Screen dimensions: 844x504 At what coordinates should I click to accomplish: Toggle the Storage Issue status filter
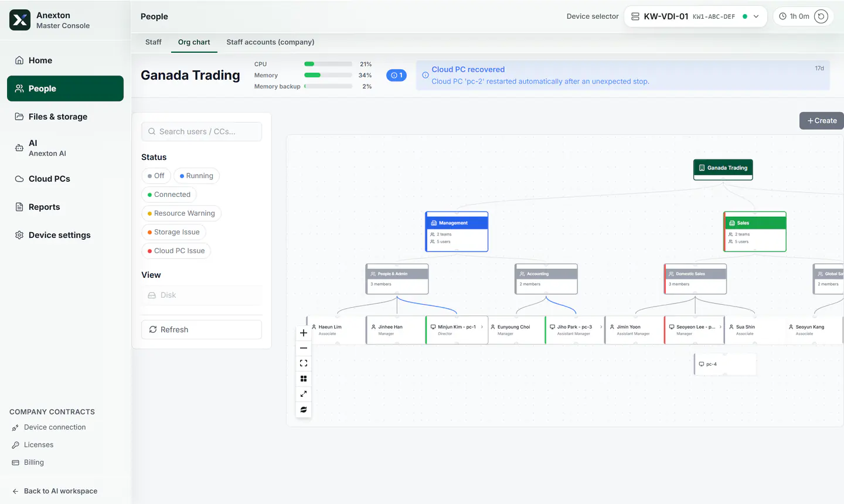(x=173, y=232)
